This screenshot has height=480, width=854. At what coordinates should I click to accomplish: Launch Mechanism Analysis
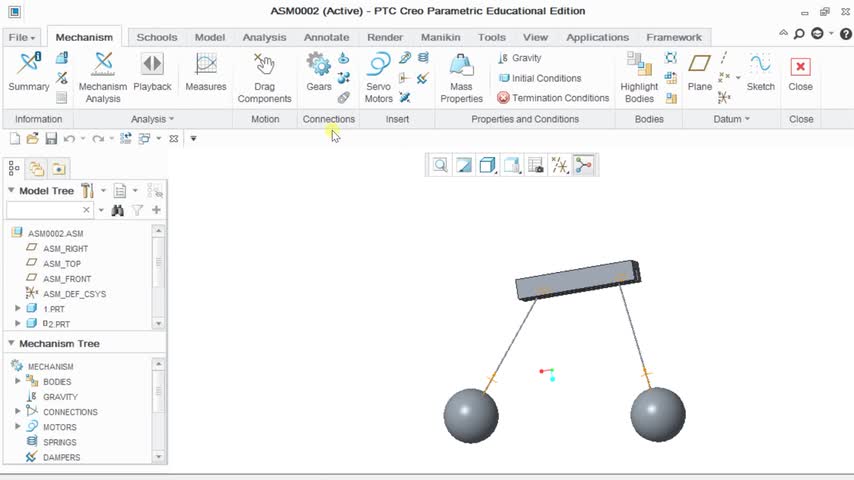(x=102, y=77)
